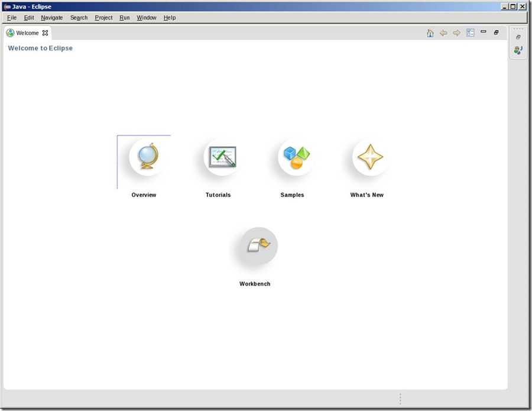
Task: Open the Samples shapes icon
Action: pos(297,157)
